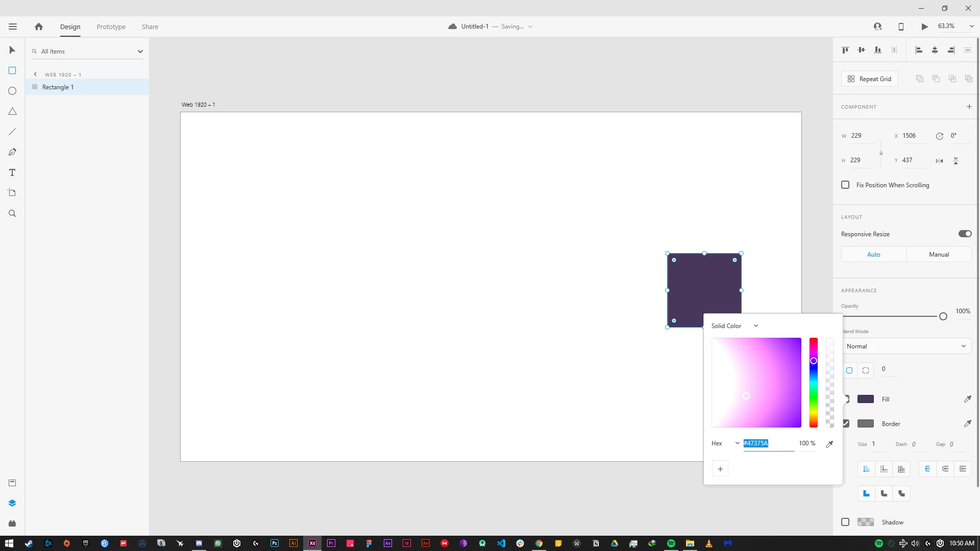Open the Plugins panel icon
Viewport: 980px width, 551px height.
(12, 523)
